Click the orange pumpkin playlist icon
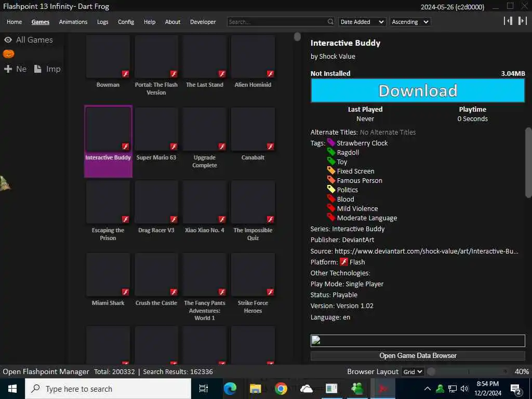This screenshot has width=532, height=399. point(8,54)
